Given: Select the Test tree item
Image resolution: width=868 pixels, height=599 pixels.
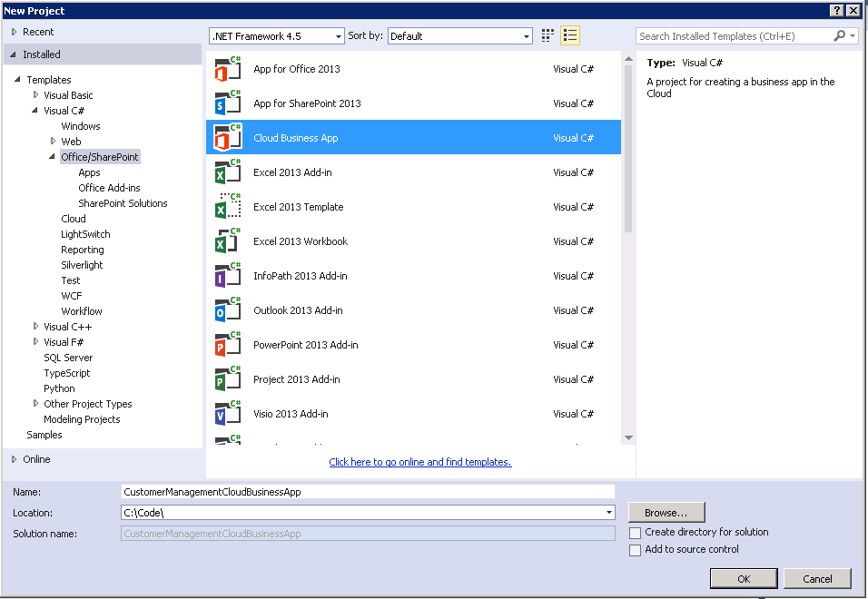Looking at the screenshot, I should 70,280.
